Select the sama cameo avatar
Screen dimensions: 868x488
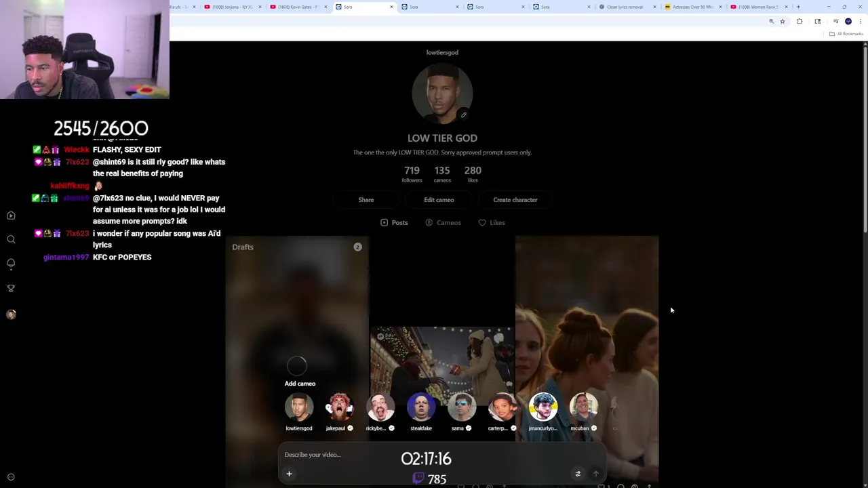(x=462, y=407)
